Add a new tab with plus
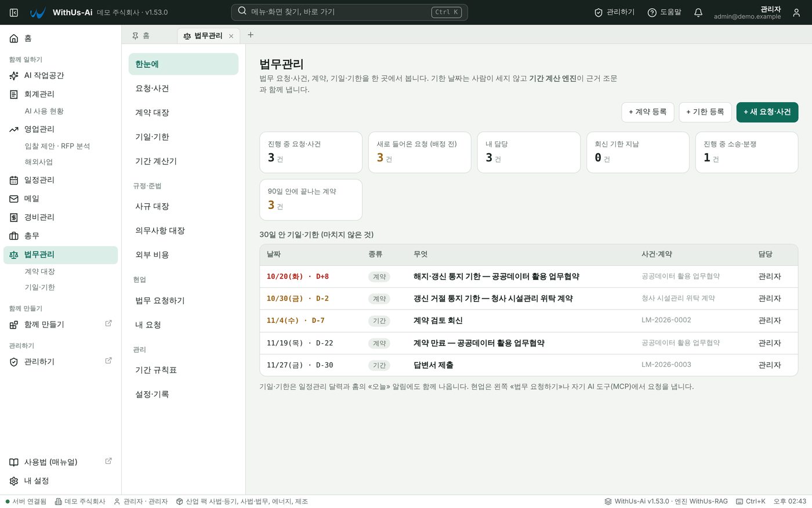 tap(251, 35)
